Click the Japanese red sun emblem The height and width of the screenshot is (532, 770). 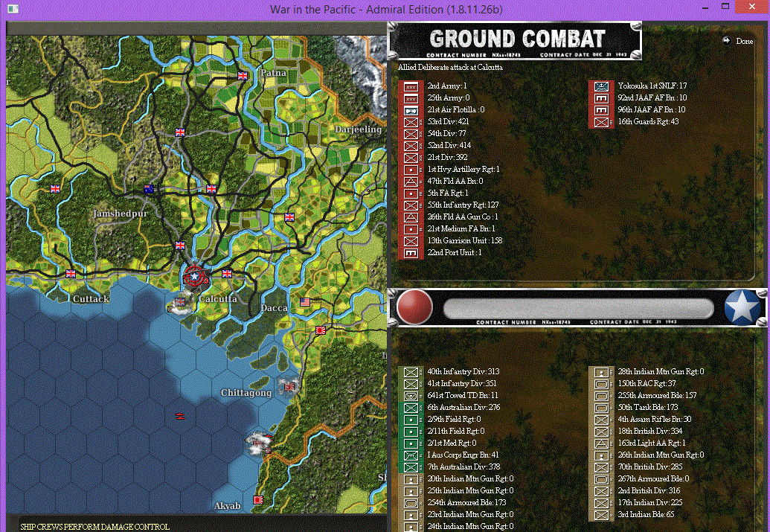pos(414,307)
